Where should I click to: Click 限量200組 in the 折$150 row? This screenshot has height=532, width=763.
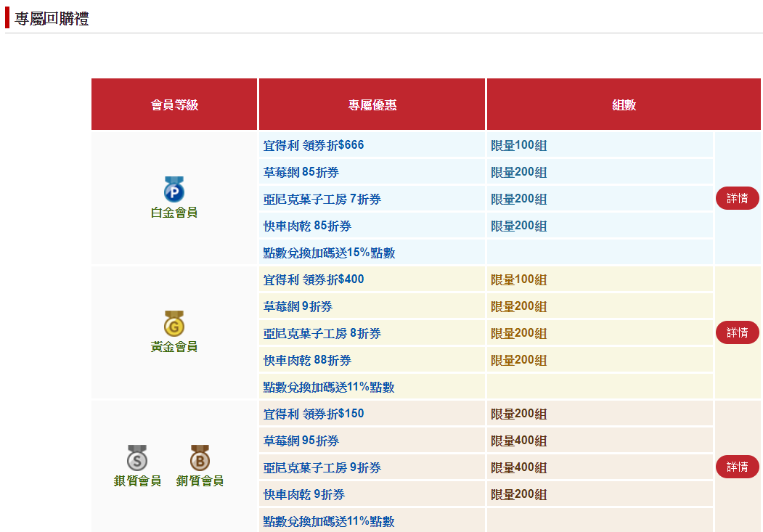pyautogui.click(x=519, y=414)
